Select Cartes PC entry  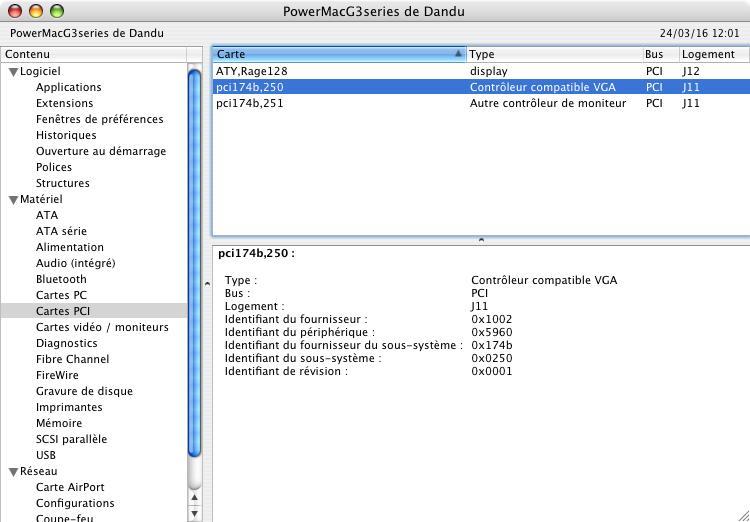point(61,295)
